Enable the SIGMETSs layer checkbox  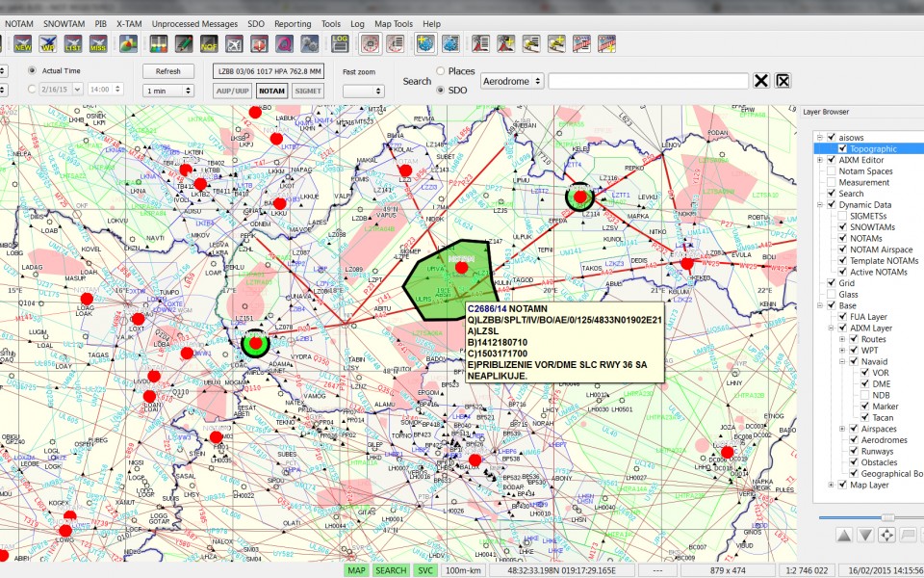842,216
